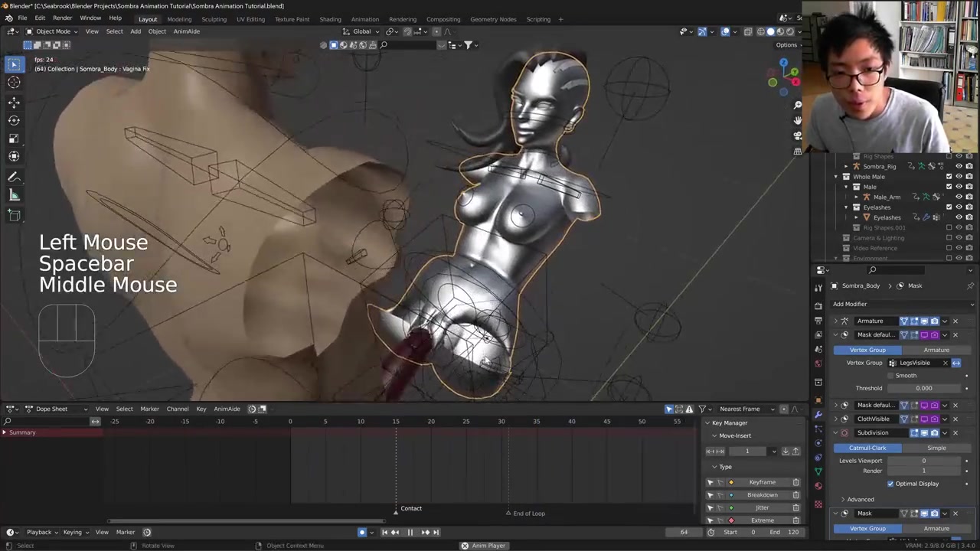This screenshot has width=980, height=551.
Task: Activate the 3D Cursor tool
Action: point(14,83)
